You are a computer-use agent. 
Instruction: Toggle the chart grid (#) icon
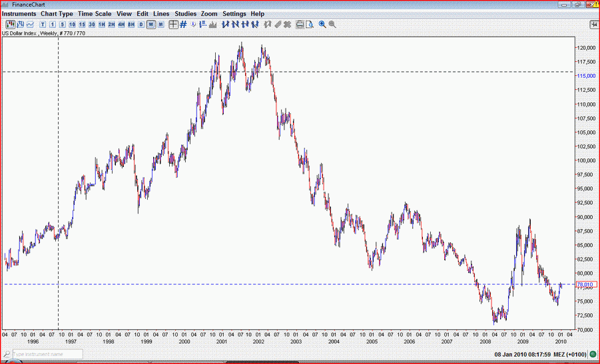pos(183,25)
